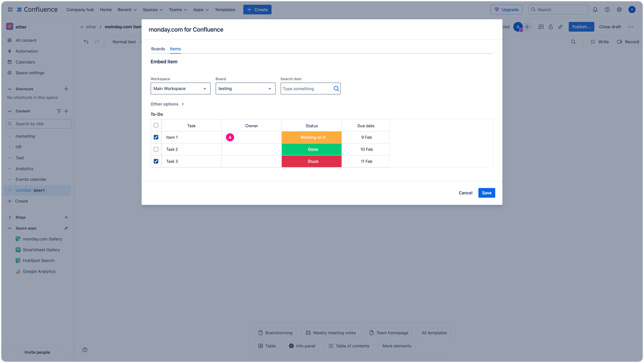The width and height of the screenshot is (644, 363).
Task: Click the Publish button
Action: [581, 27]
